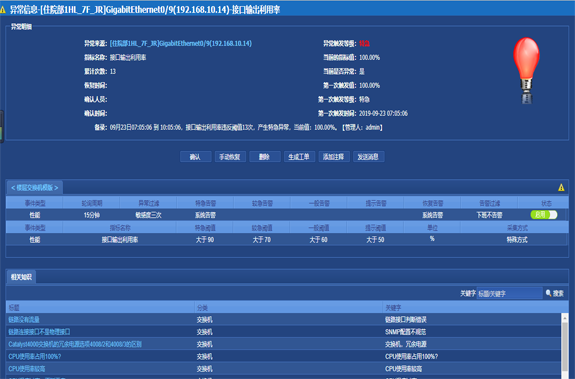Switch to the 相关知识 tab
Viewport: 575px width, 379px height.
pos(21,277)
